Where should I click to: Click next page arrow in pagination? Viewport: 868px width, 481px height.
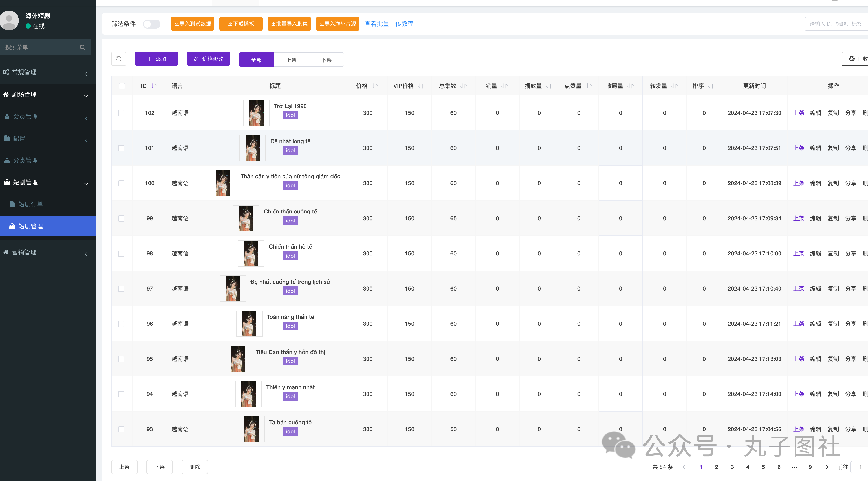click(x=827, y=467)
